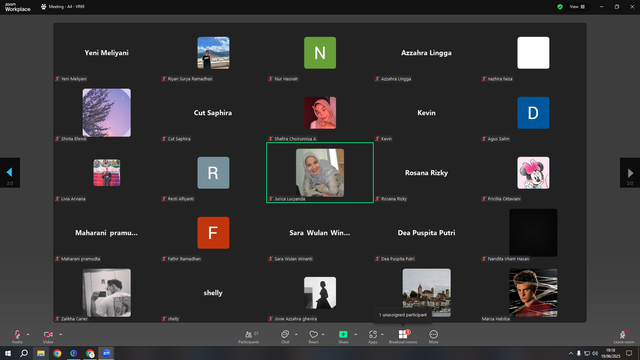
Task: Open the React emoji menu
Action: click(313, 336)
